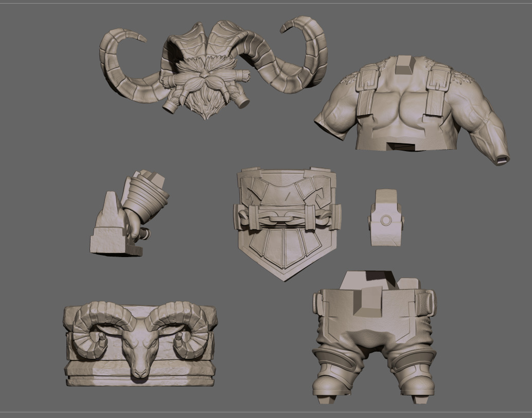Click the ram skull stone pedestal

(139, 344)
